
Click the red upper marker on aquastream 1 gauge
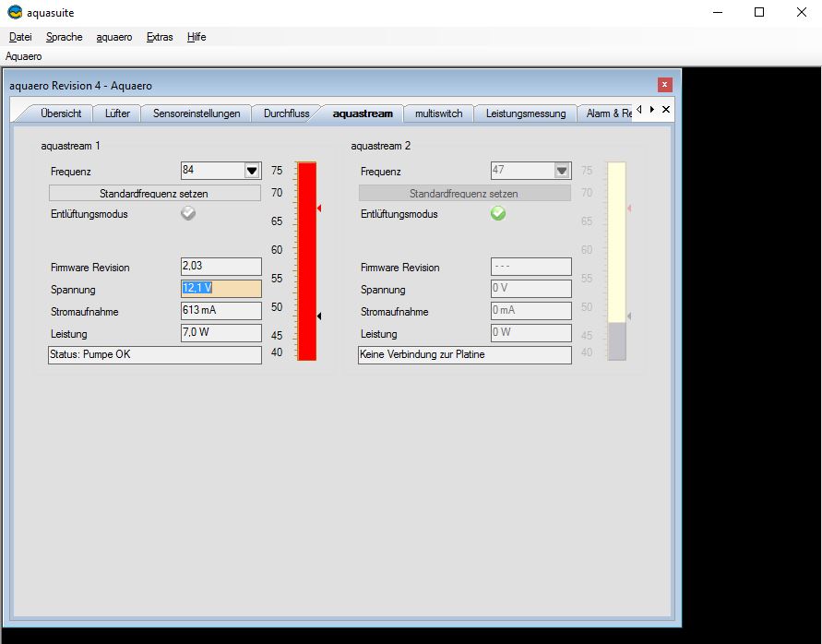point(319,209)
